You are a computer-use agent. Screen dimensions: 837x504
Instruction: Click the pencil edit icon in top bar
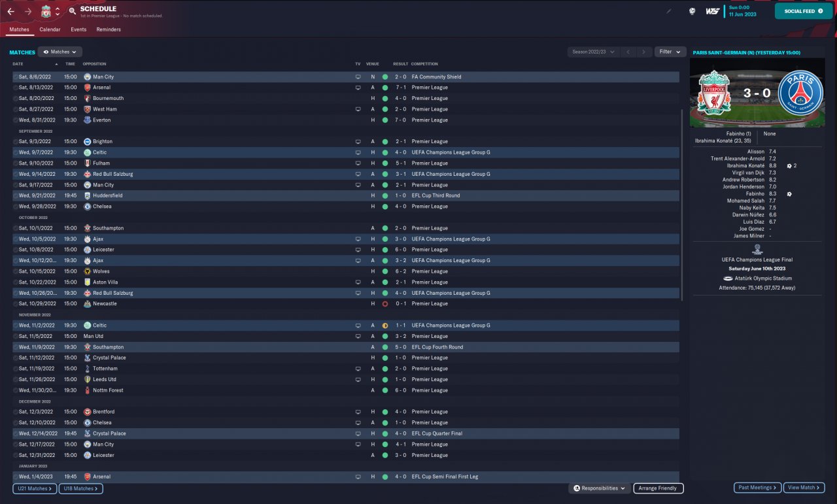pyautogui.click(x=668, y=11)
